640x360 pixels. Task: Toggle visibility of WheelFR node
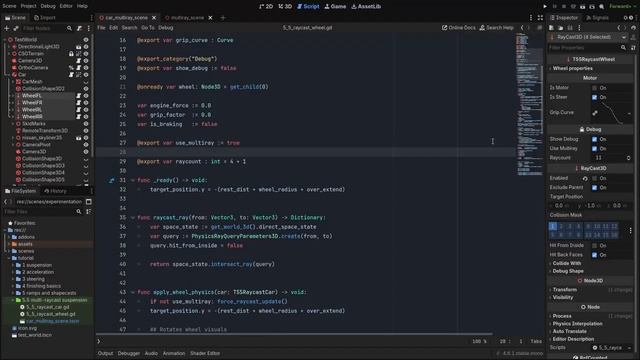tap(86, 102)
